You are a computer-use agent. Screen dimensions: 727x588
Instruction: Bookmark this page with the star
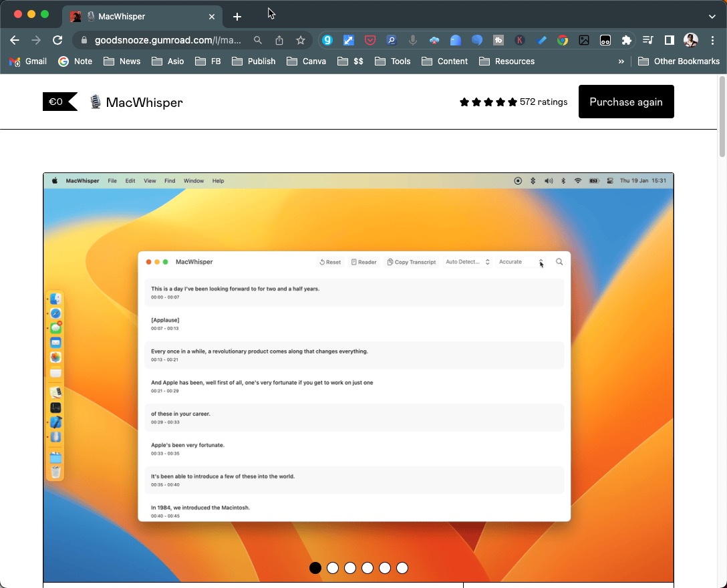point(301,40)
